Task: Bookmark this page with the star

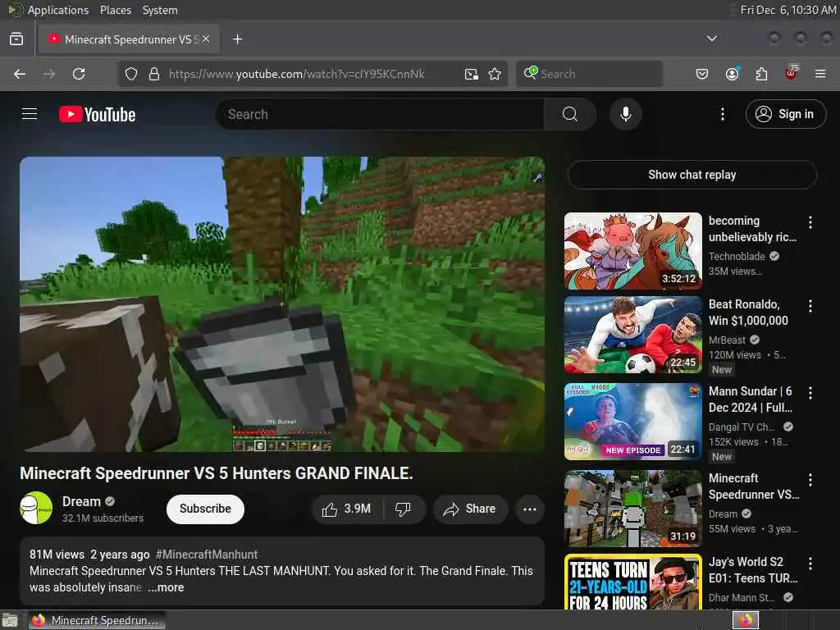Action: pyautogui.click(x=495, y=74)
